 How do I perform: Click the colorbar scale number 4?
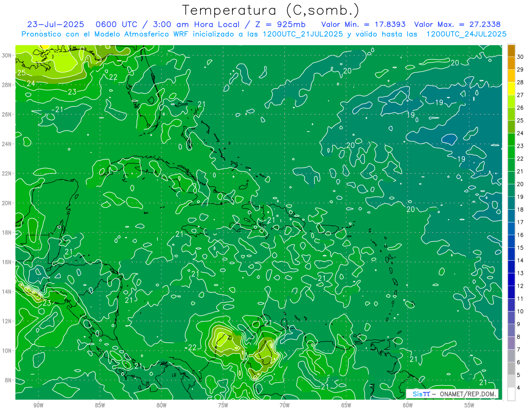click(x=519, y=388)
